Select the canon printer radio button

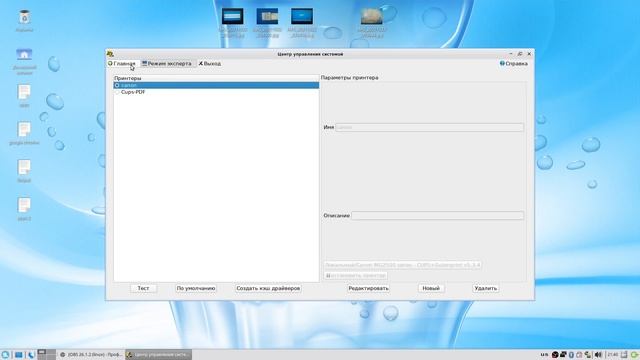click(x=117, y=85)
